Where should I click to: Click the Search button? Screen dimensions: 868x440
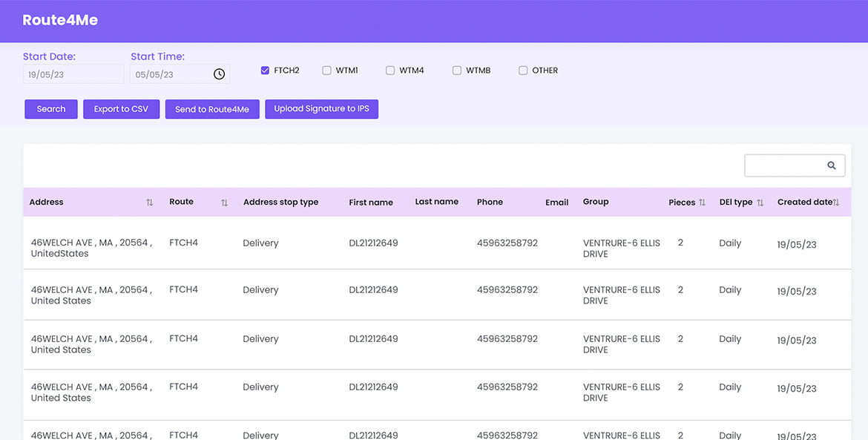(51, 109)
